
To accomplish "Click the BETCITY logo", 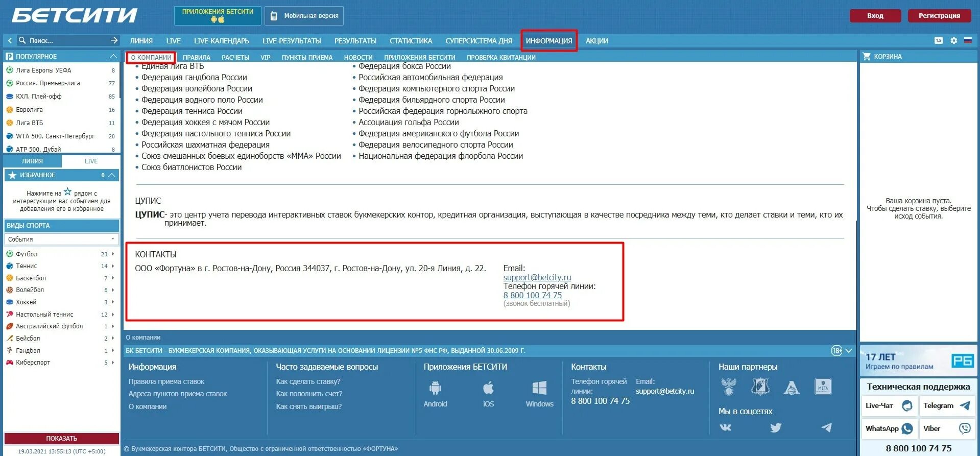I will [x=75, y=15].
